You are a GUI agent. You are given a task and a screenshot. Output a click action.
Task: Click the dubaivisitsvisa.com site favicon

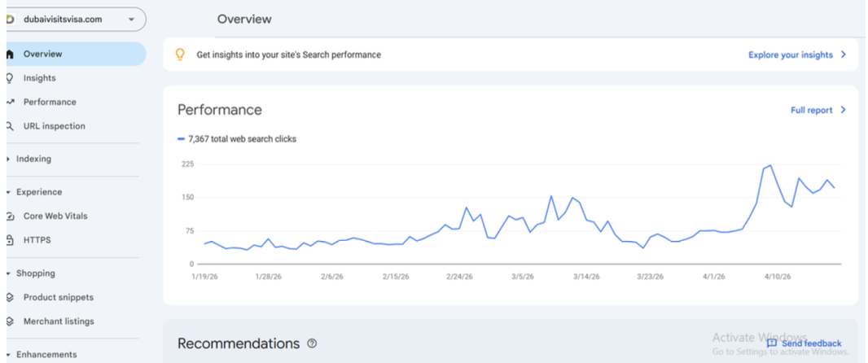(10, 20)
